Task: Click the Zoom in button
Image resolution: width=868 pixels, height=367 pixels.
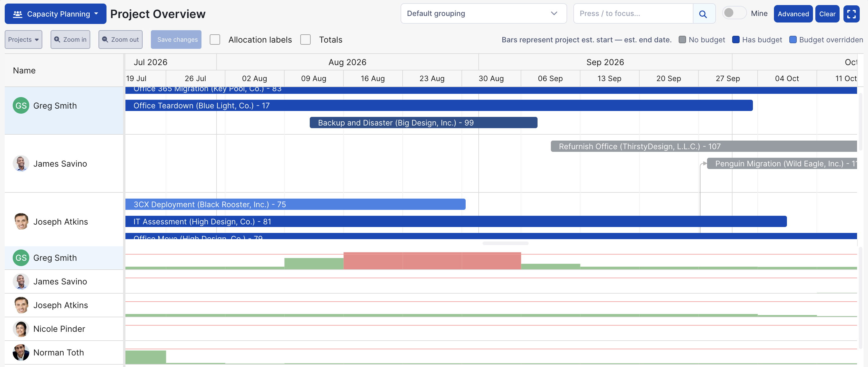Action: pos(70,39)
